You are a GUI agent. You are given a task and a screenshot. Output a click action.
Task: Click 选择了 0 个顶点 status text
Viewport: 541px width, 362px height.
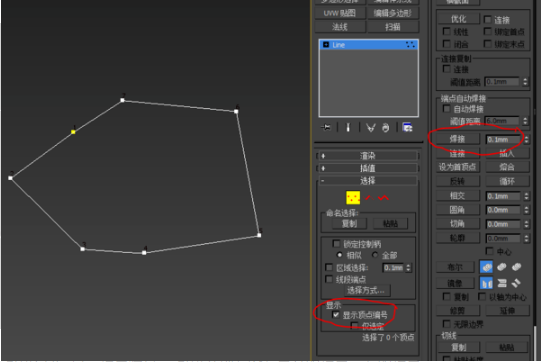tap(388, 337)
